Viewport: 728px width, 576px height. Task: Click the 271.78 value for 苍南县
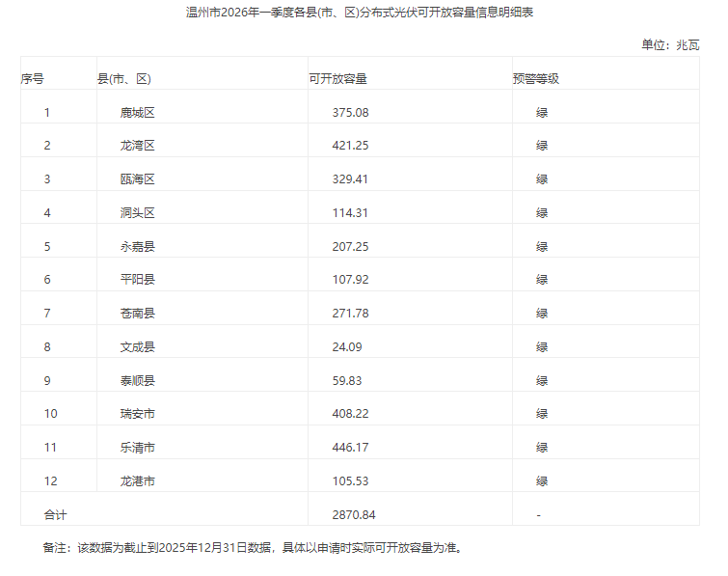[350, 314]
